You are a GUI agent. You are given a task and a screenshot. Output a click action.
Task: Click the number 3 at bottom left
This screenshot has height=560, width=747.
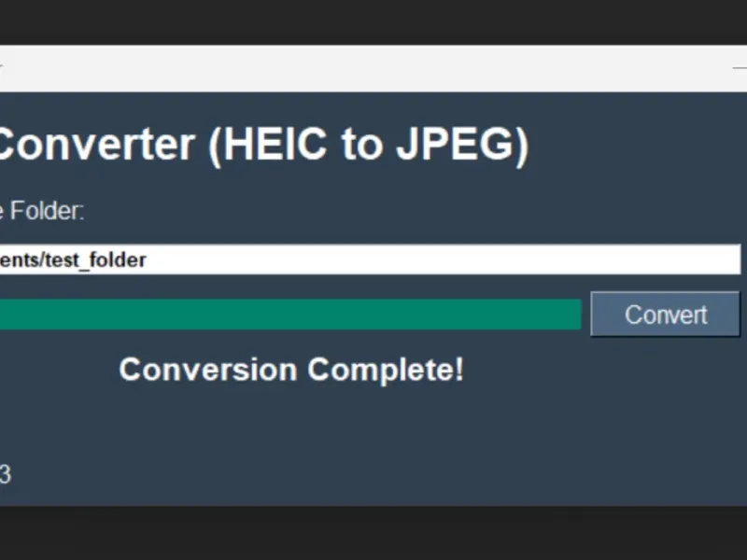(5, 475)
